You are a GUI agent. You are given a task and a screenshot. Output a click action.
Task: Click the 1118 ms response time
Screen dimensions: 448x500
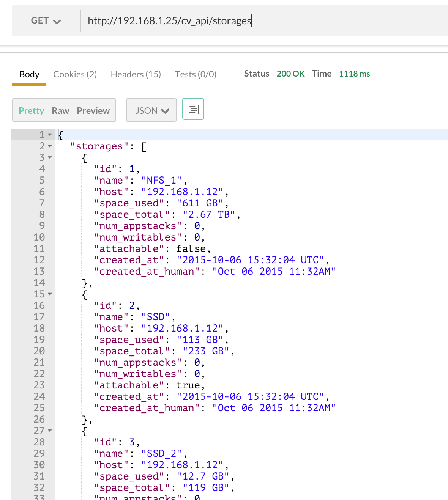[354, 74]
